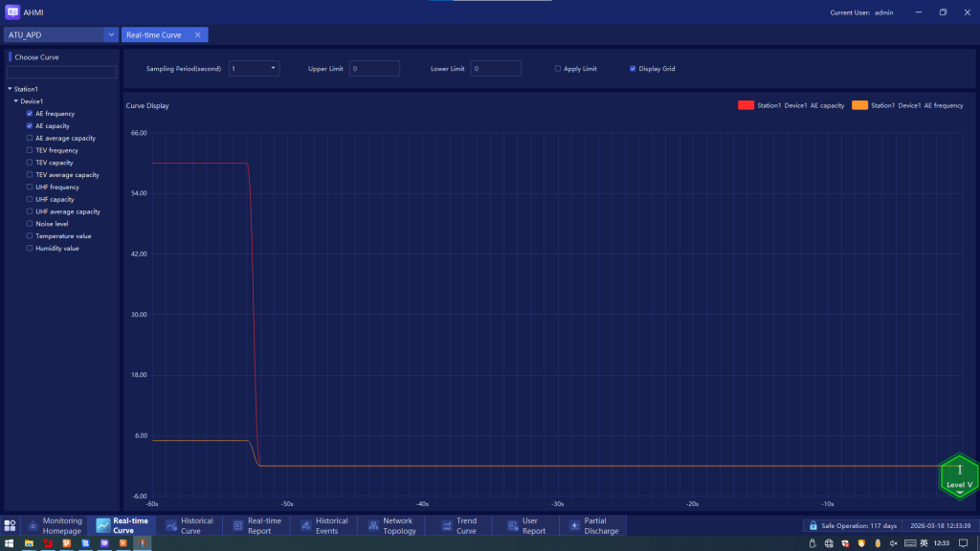This screenshot has height=551, width=980.
Task: Uncheck the AE frequency curve
Action: (x=30, y=114)
